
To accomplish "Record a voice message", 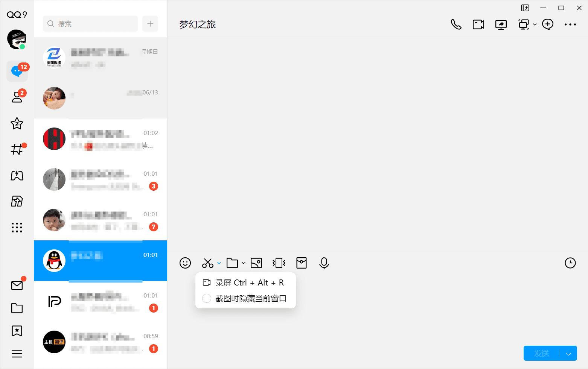I will pyautogui.click(x=324, y=263).
